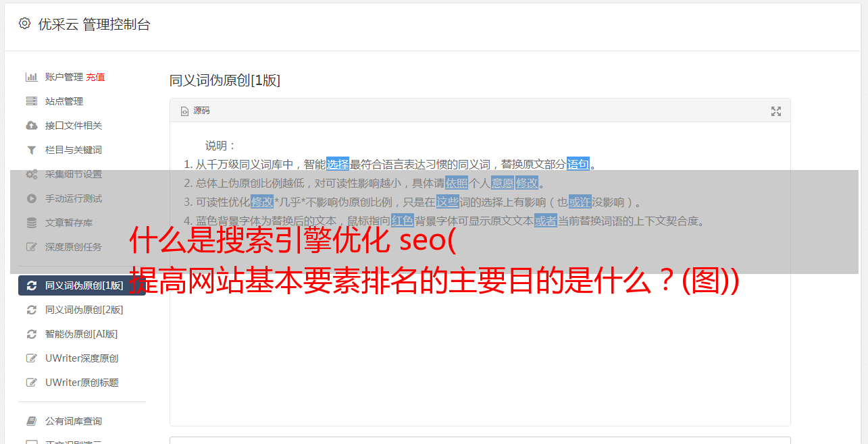Select active 同义词伪原创[1版] menu item
868x444 pixels.
click(x=82, y=285)
